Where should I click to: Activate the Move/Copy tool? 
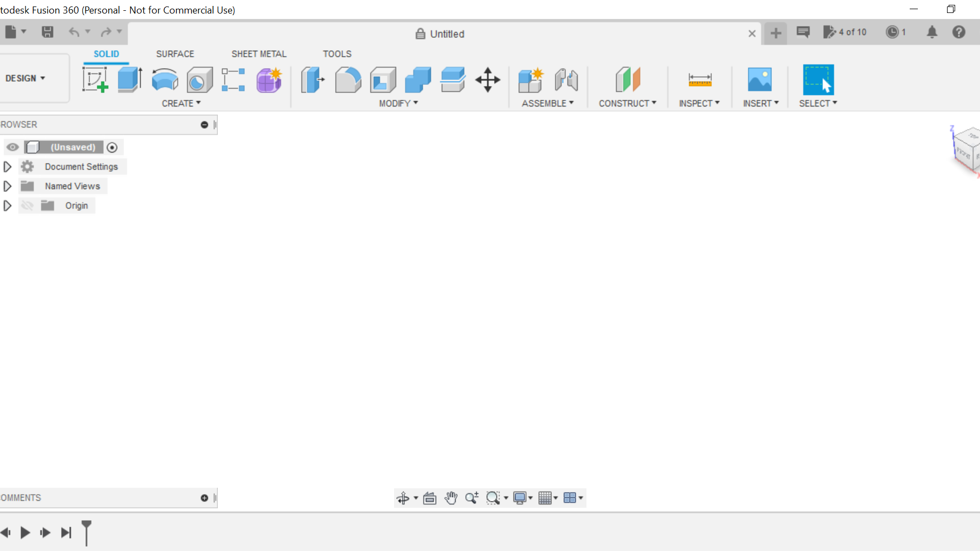(488, 79)
